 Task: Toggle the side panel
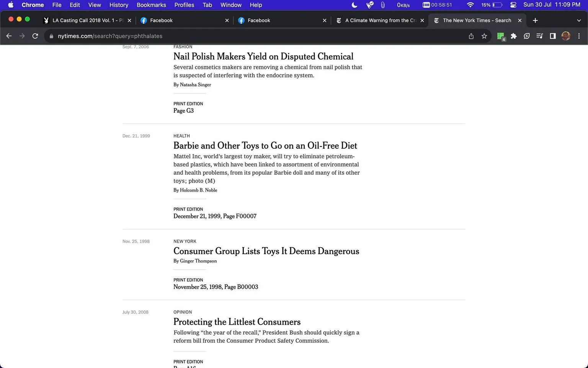(553, 36)
